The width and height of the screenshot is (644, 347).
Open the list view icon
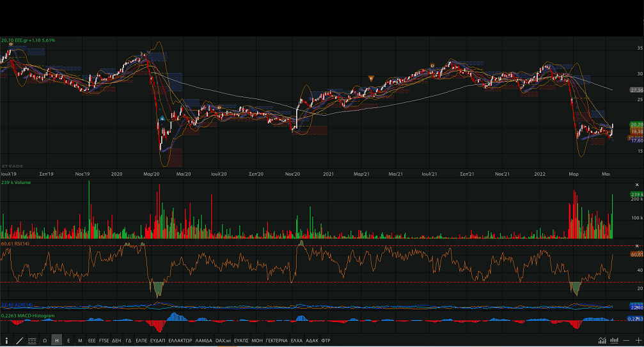(x=32, y=341)
